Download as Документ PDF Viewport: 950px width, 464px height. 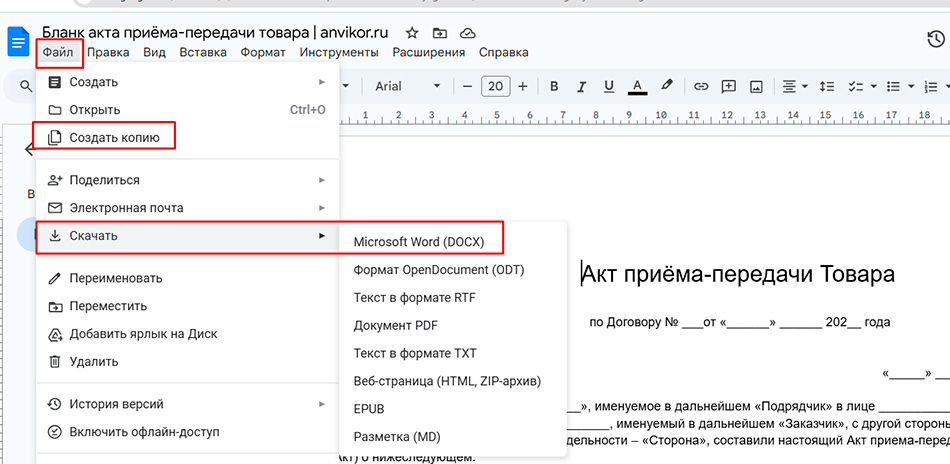coord(453,325)
